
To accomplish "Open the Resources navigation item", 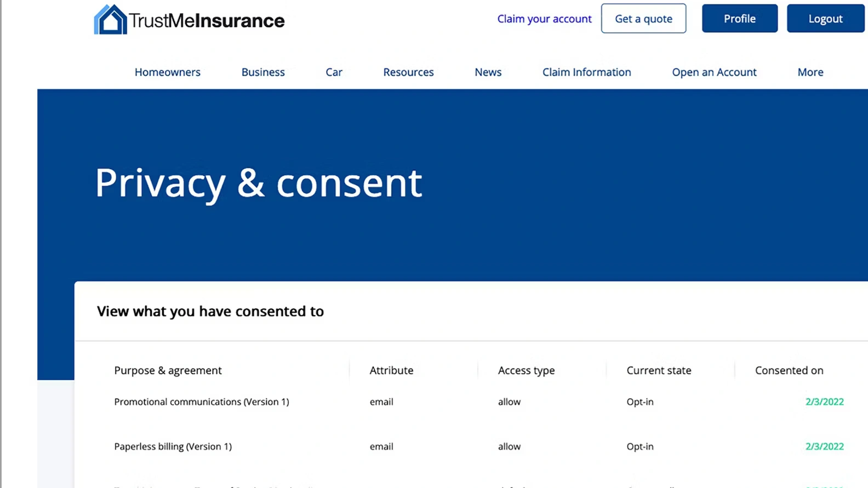I will tap(408, 72).
